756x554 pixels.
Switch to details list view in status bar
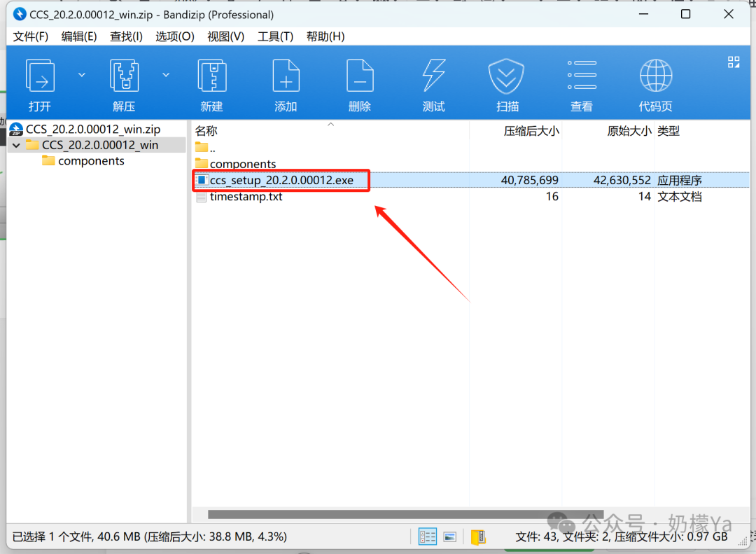[427, 536]
